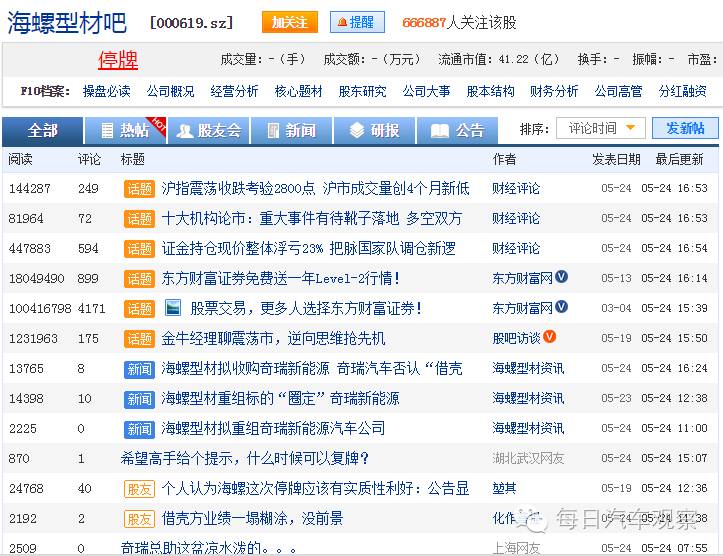Click the 股友 tag on 个人认为海螺 post
This screenshot has height=556, width=723.
(x=139, y=488)
